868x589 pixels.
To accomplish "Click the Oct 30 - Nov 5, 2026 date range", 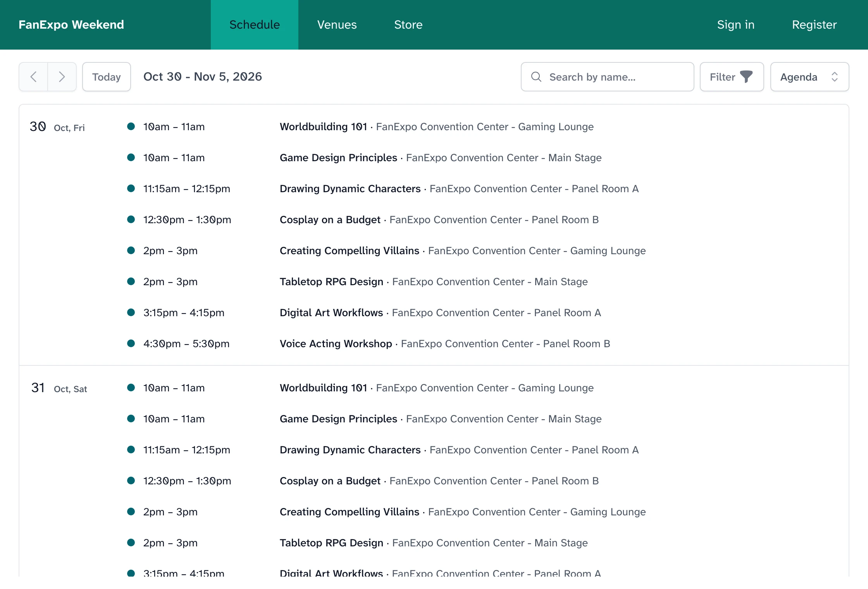I will coord(203,77).
